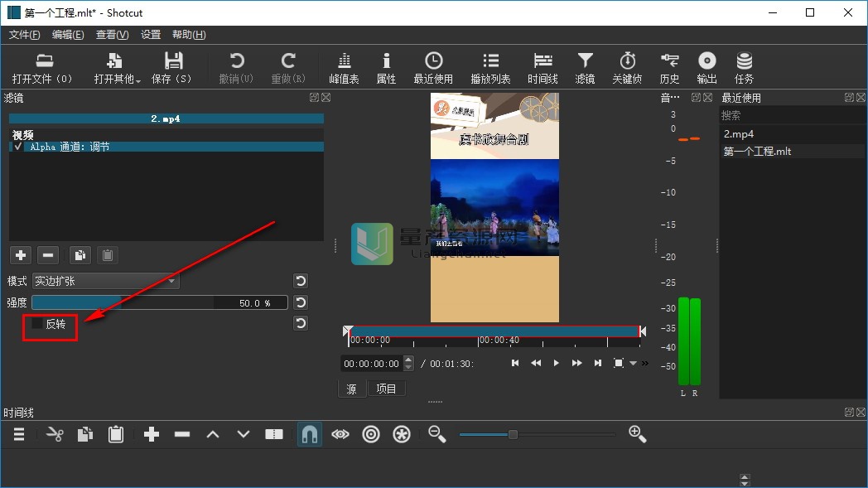This screenshot has height=488, width=868.
Task: Click the current timecode input field
Action: pyautogui.click(x=372, y=364)
